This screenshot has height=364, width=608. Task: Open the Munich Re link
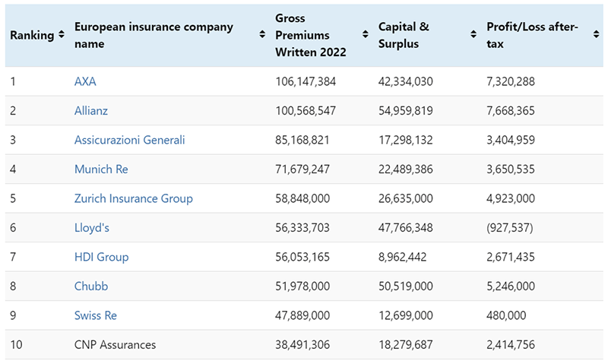101,169
